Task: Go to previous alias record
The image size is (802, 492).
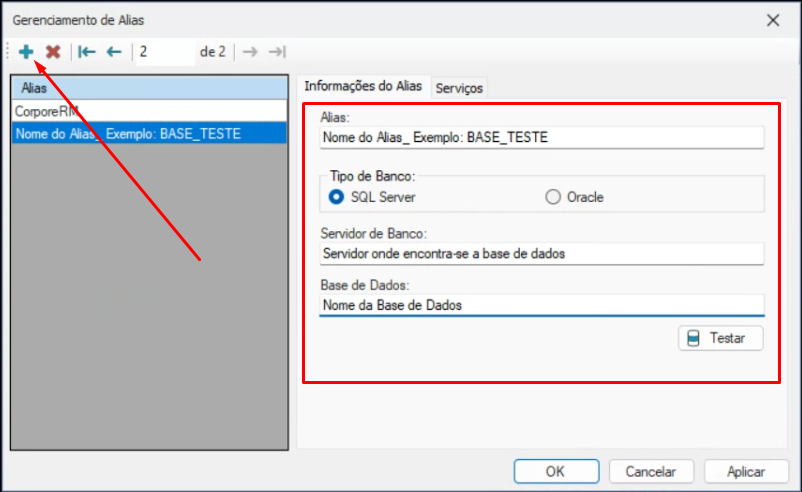Action: click(114, 52)
